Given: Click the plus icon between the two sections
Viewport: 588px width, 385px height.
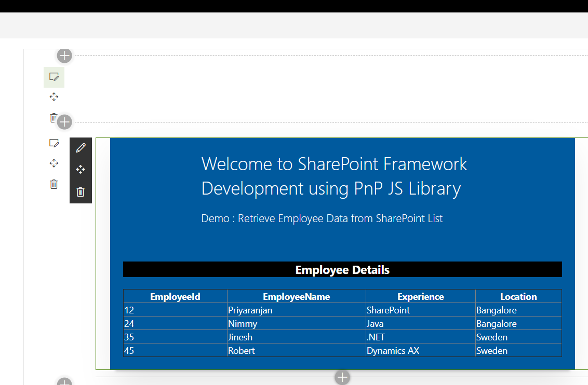Looking at the screenshot, I should pos(64,122).
